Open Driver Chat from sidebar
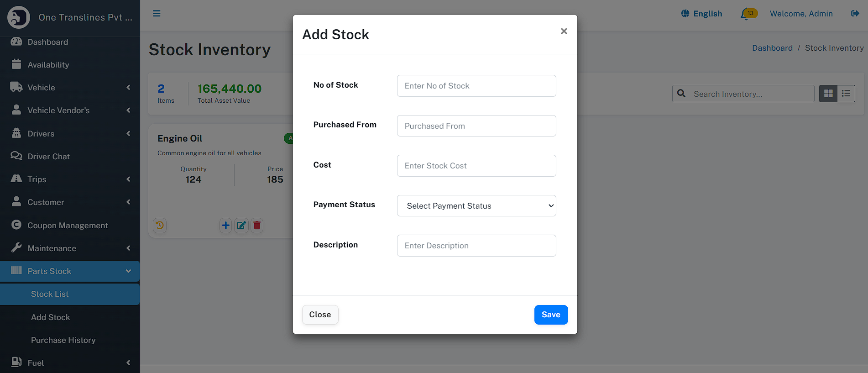 tap(49, 157)
